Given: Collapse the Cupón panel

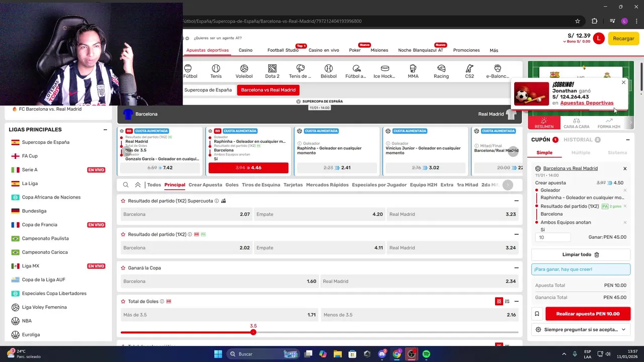Looking at the screenshot, I should [x=627, y=140].
